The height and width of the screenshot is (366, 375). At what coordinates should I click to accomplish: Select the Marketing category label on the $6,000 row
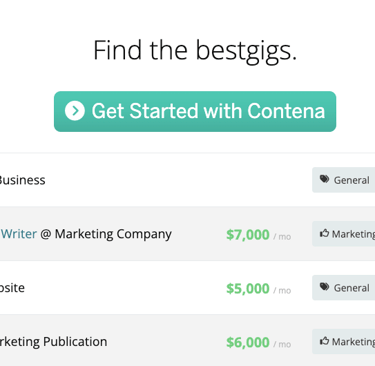click(353, 342)
